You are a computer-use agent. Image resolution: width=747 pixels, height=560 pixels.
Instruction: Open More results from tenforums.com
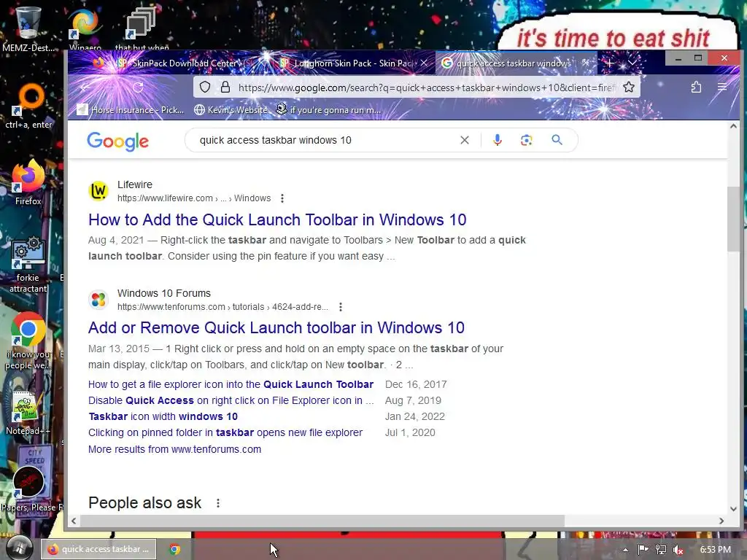tap(174, 449)
